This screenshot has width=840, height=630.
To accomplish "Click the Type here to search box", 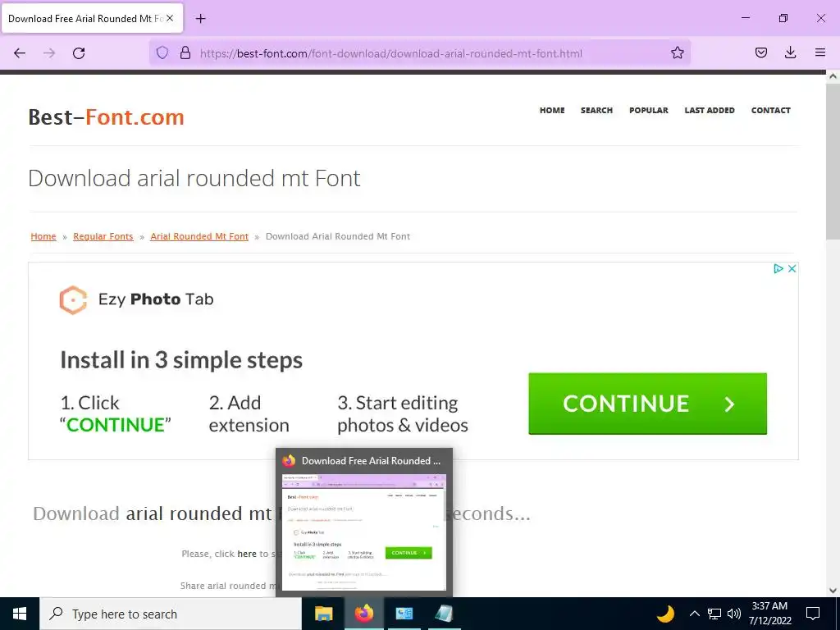I will tap(171, 614).
